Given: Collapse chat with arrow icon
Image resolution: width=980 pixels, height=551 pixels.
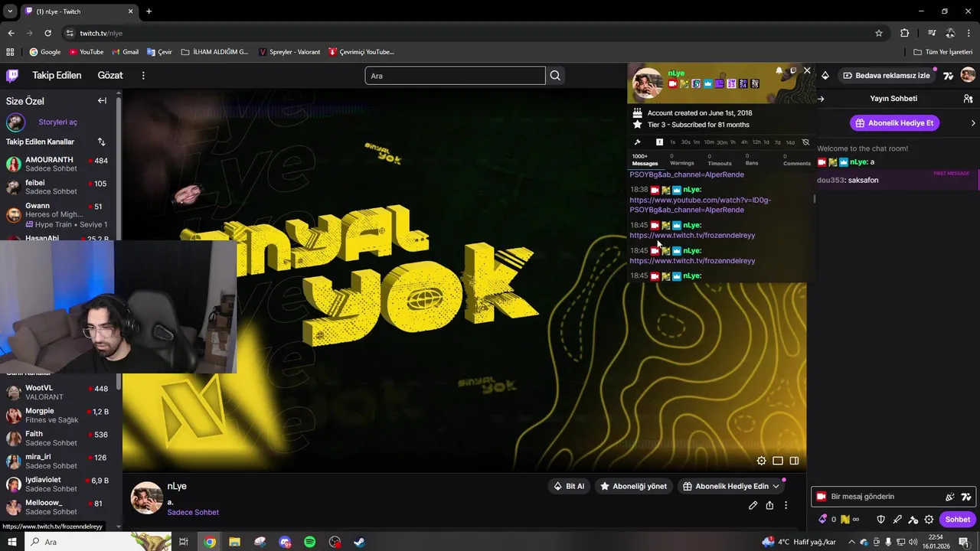Looking at the screenshot, I should coord(822,99).
